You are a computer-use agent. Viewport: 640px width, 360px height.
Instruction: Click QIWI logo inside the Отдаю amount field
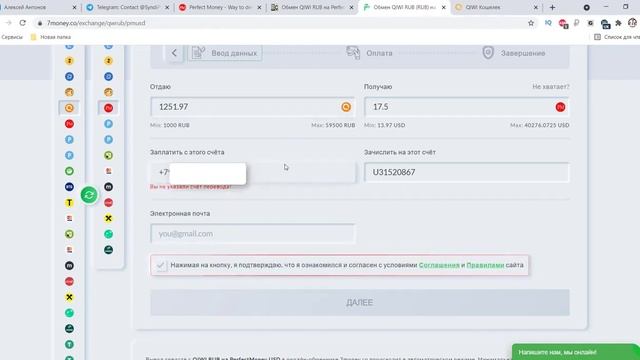[346, 107]
